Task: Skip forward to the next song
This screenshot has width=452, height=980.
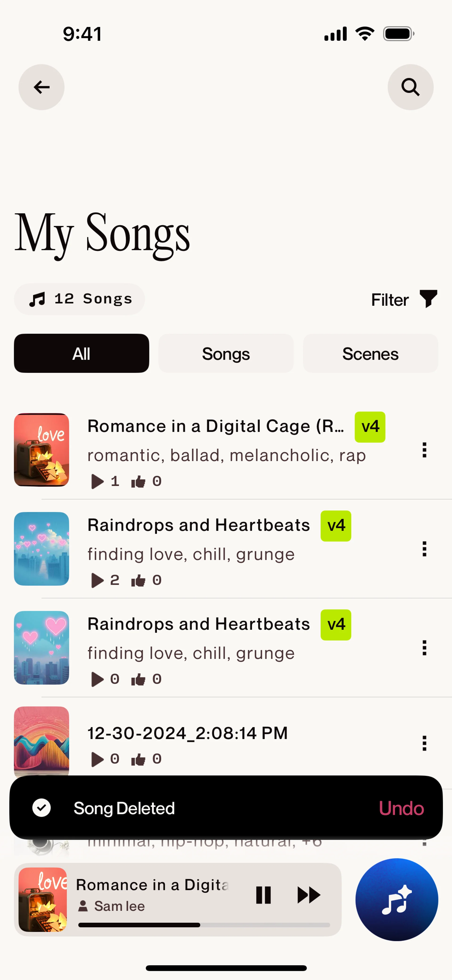Action: click(309, 895)
